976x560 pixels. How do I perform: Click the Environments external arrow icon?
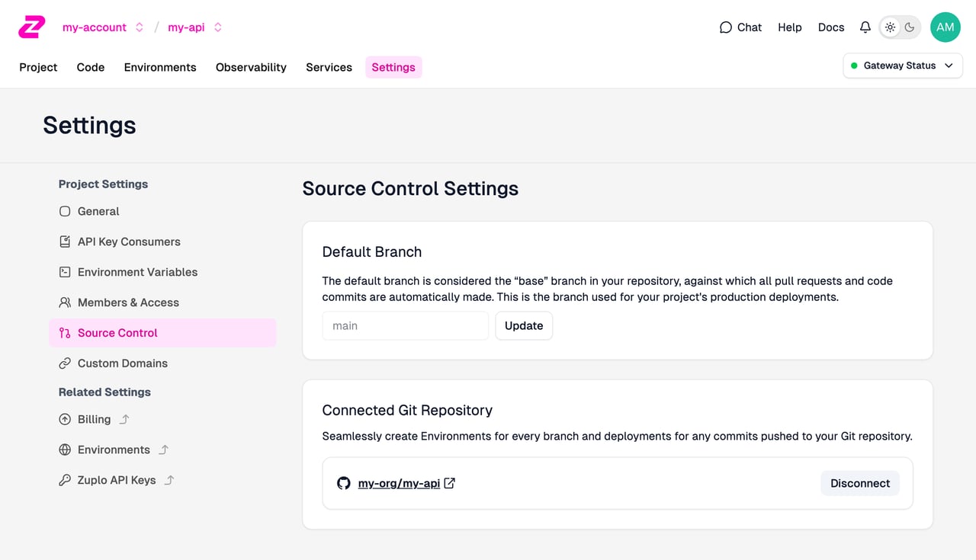pos(163,450)
